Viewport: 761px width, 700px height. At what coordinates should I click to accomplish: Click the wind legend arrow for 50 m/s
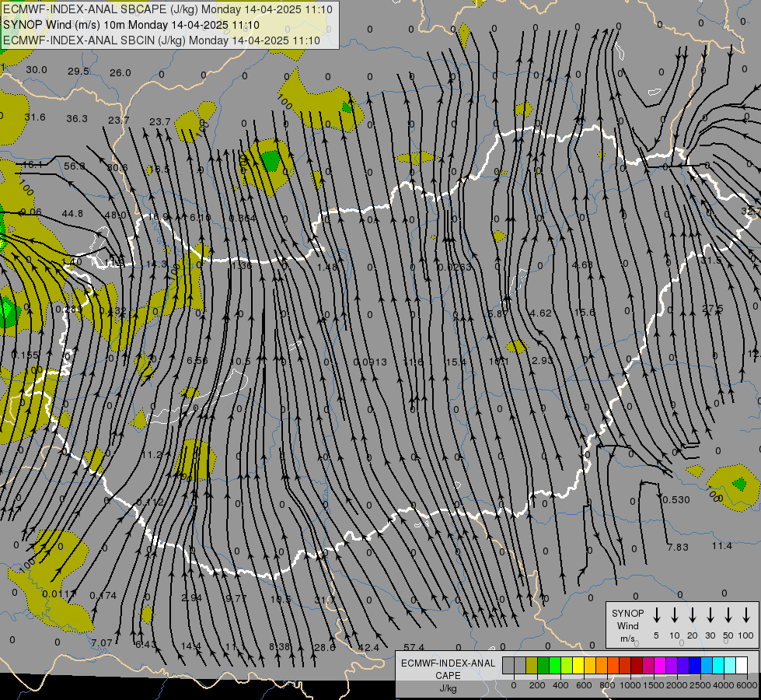coord(728,615)
